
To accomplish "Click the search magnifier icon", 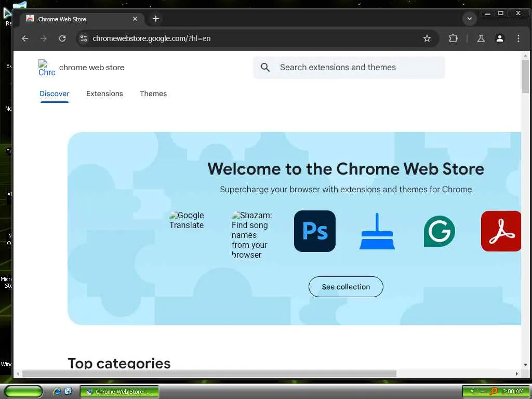I will 265,67.
